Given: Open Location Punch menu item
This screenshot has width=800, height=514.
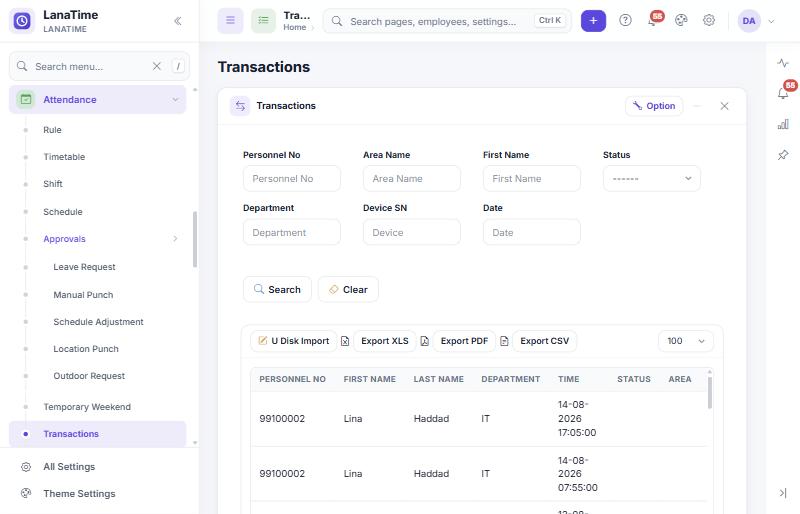Looking at the screenshot, I should (x=86, y=349).
